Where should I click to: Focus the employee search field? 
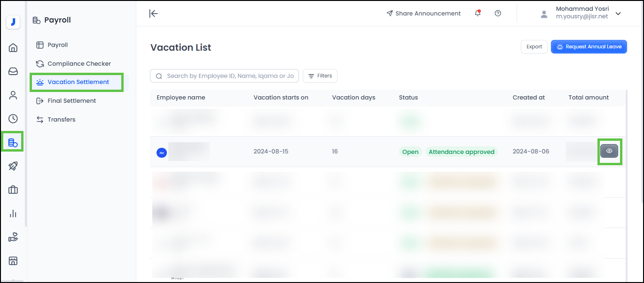(230, 76)
